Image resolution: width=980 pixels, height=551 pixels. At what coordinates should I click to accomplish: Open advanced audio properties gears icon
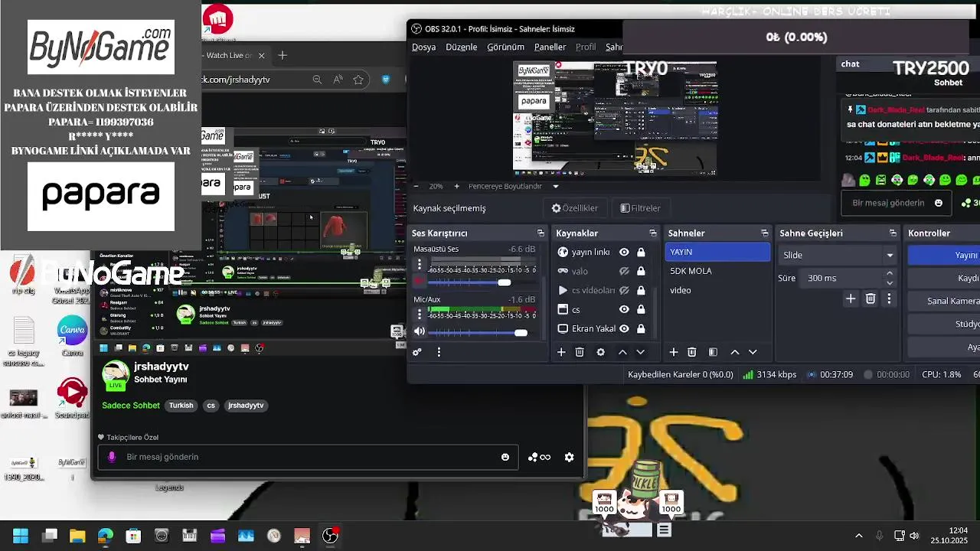417,352
